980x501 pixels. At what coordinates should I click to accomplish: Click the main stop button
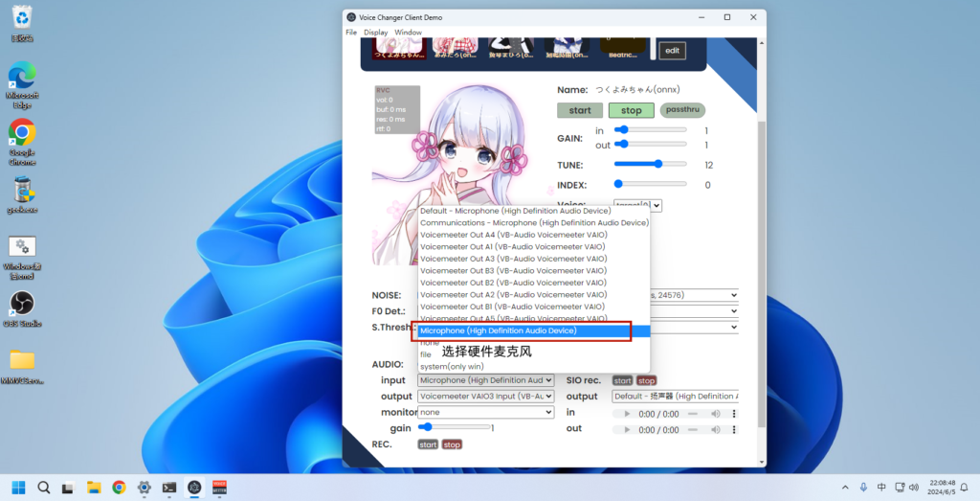[632, 110]
